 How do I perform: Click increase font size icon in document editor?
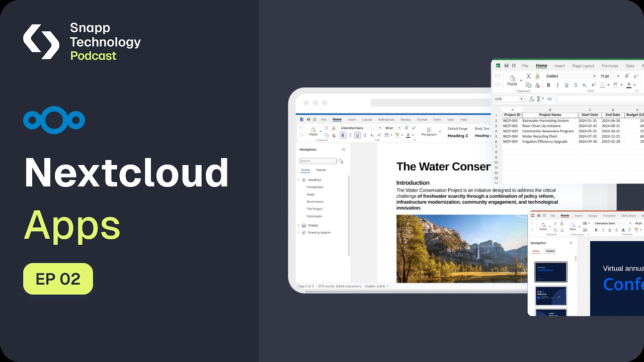(407, 128)
